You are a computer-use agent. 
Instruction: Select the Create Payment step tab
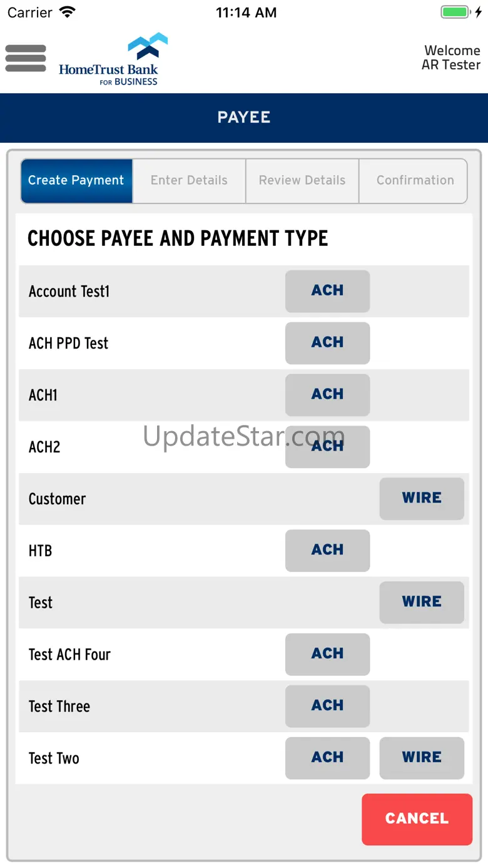tap(76, 181)
